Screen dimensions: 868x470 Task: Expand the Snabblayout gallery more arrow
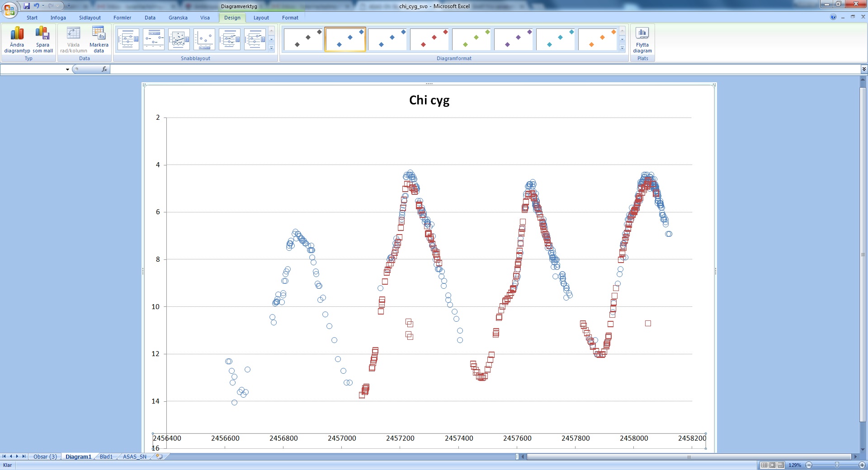tap(271, 48)
